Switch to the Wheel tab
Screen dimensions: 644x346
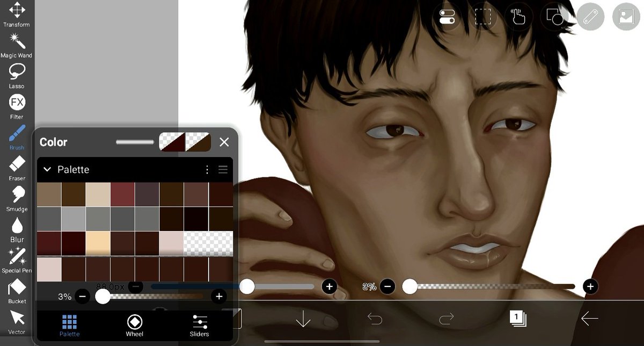coord(134,325)
